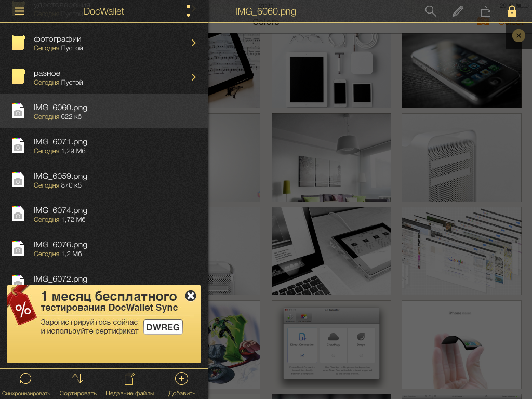This screenshot has height=399, width=532.
Task: Click the разное folder name
Action: coord(47,73)
